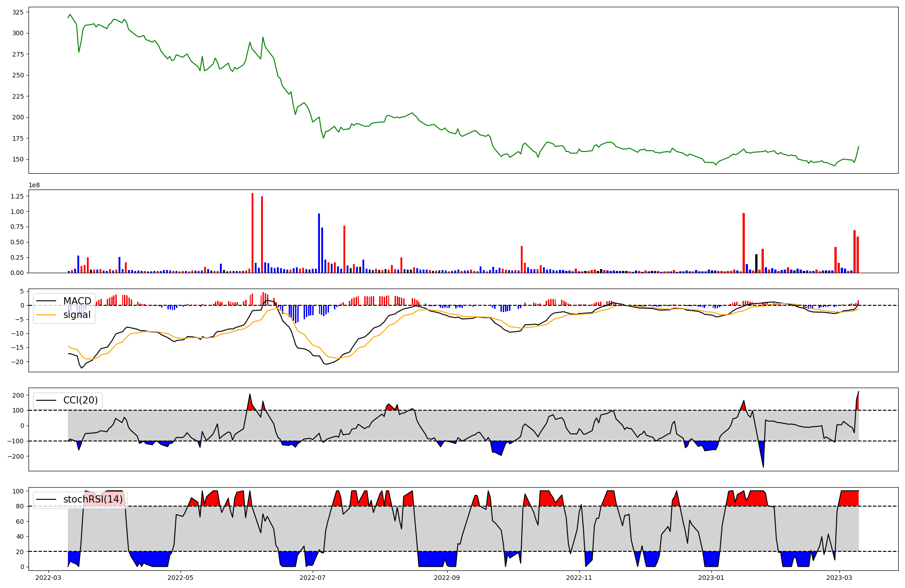The height and width of the screenshot is (588, 905).
Task: Click the lowest CCI trough point
Action: coord(763,467)
